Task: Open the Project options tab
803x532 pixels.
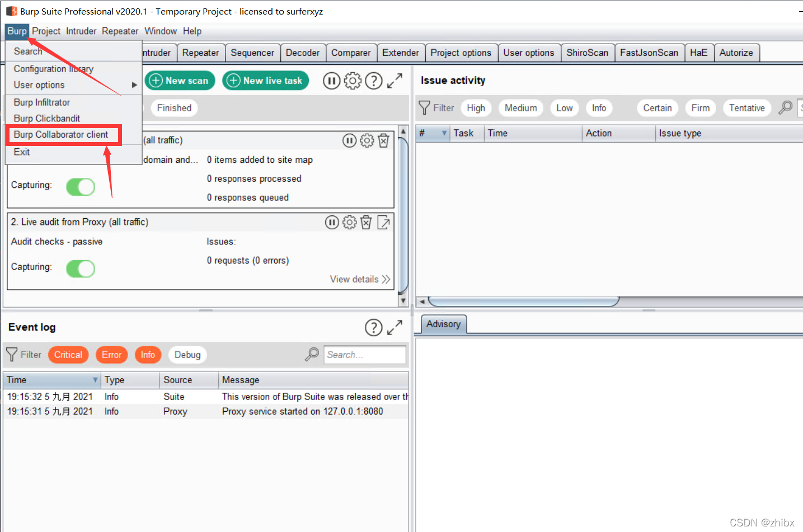Action: (x=461, y=53)
